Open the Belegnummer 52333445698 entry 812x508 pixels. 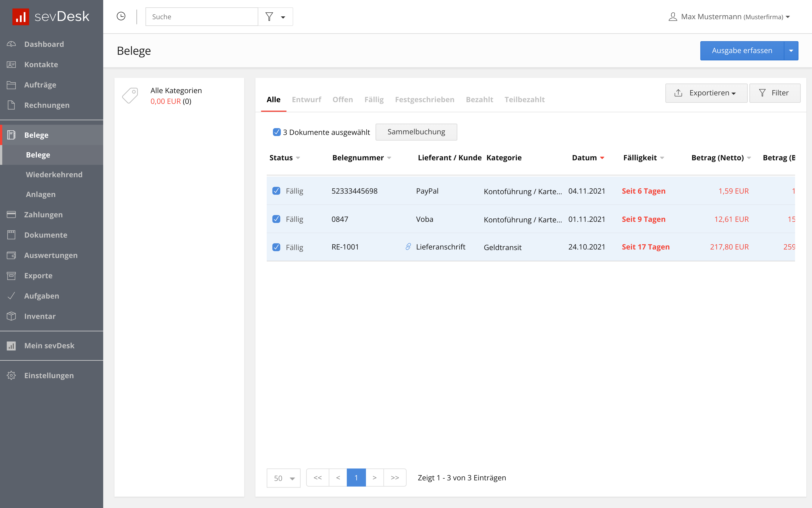[x=354, y=191]
